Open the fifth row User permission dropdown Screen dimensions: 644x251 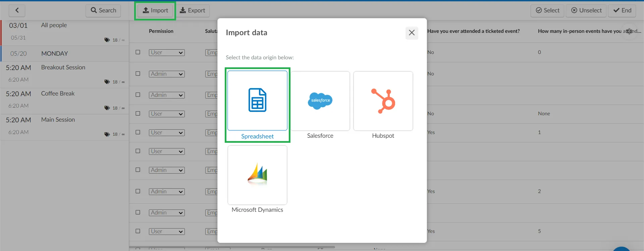pyautogui.click(x=167, y=133)
